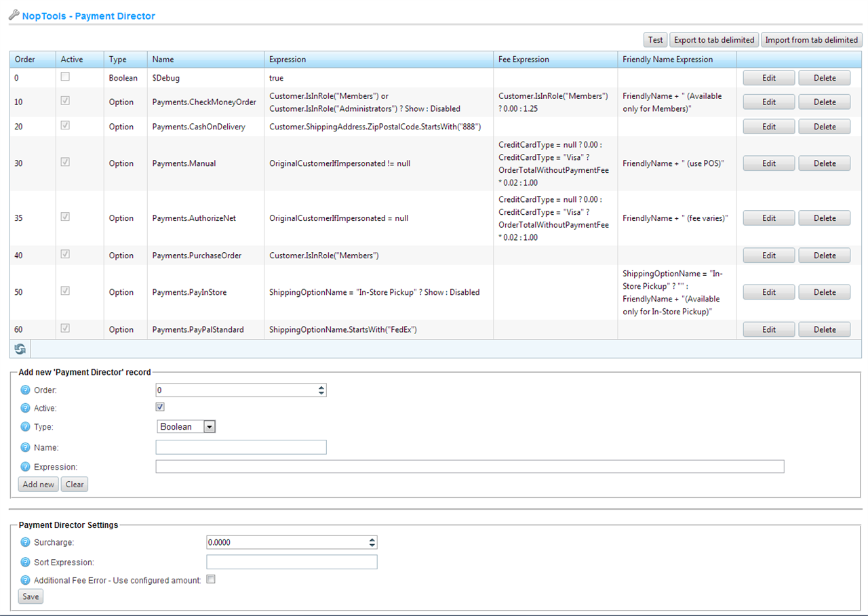Click the grid refresh icon
The height and width of the screenshot is (616, 868).
[20, 349]
